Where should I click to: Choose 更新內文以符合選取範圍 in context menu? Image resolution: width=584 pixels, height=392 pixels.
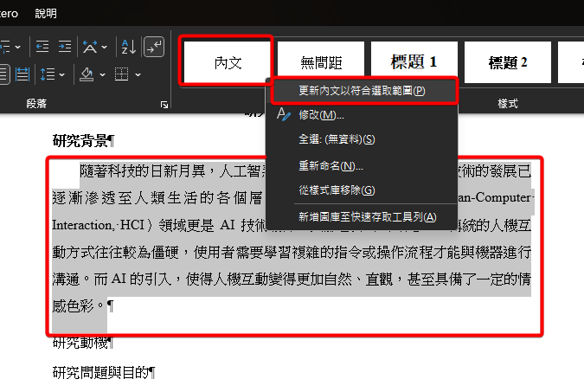click(361, 90)
